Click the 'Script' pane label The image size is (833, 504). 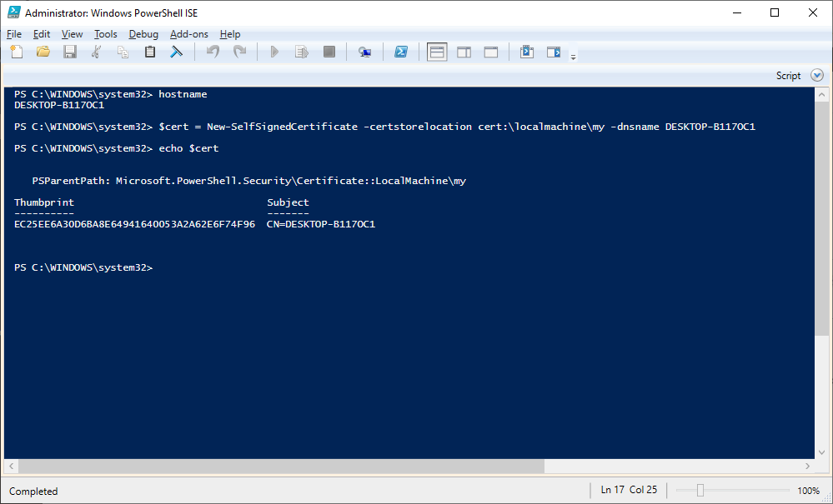click(x=788, y=76)
